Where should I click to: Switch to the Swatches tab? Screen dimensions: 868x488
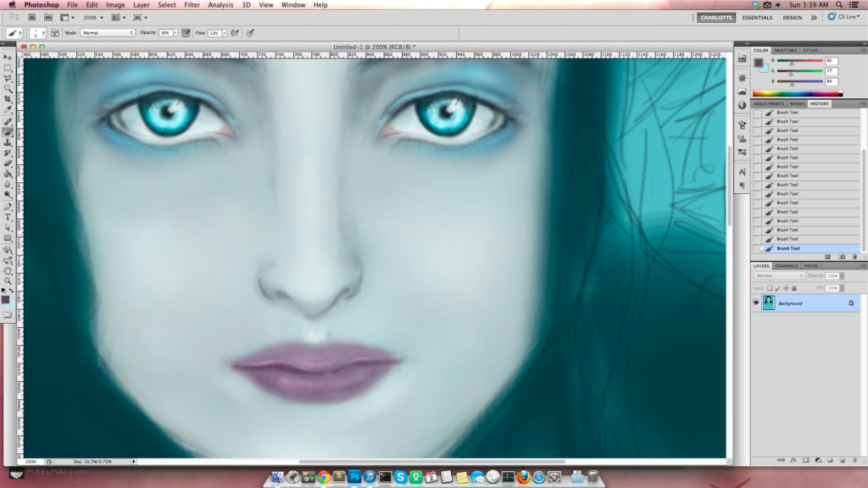(x=785, y=50)
